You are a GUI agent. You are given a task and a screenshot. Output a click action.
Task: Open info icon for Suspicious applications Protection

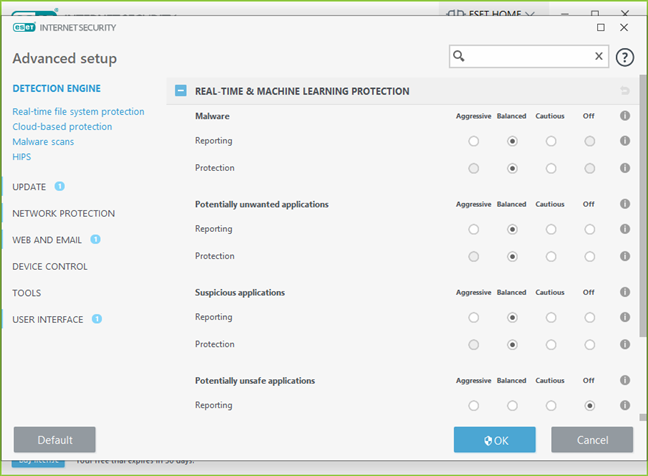(624, 344)
